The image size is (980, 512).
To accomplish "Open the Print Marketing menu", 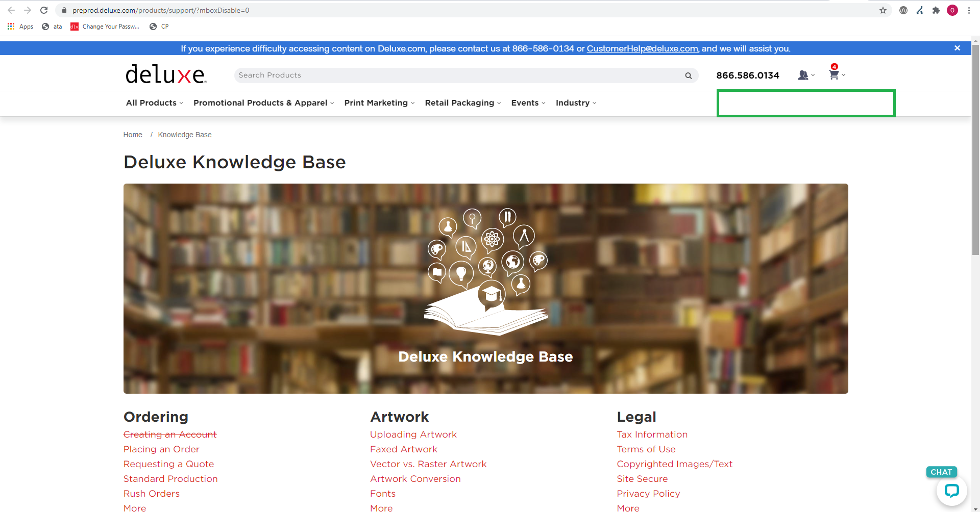I will pos(379,103).
